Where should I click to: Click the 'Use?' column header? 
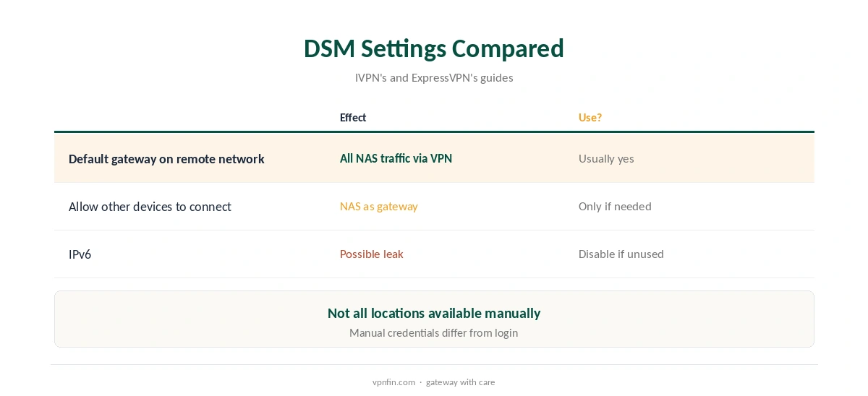click(590, 118)
